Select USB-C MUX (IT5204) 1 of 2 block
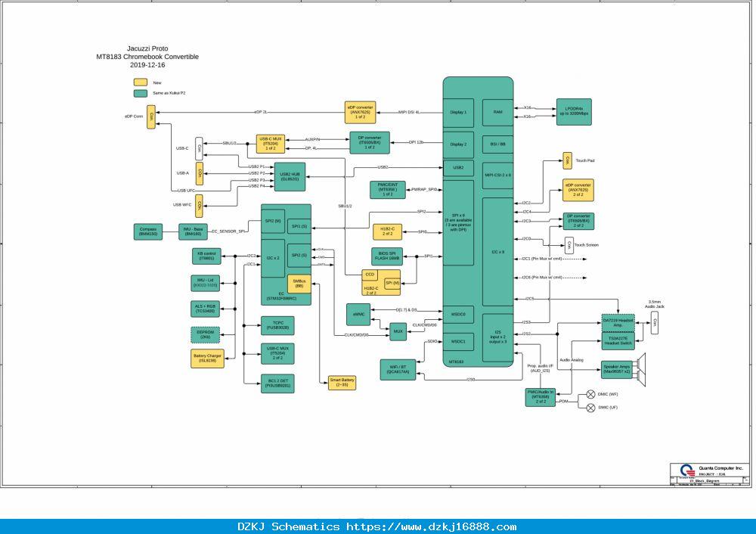The width and height of the screenshot is (756, 534). (x=271, y=144)
